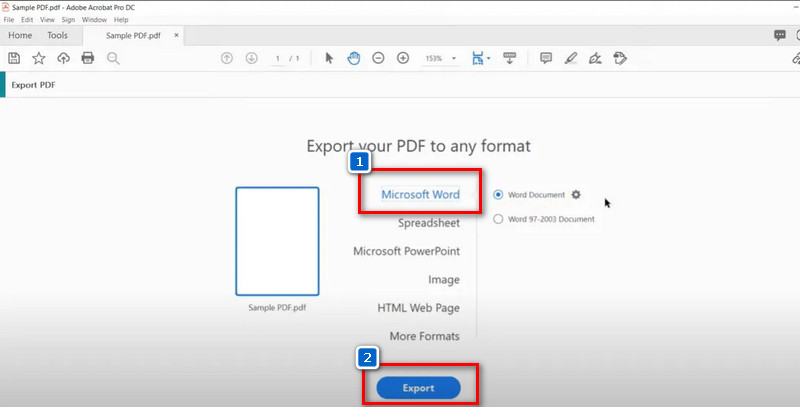Open the Help menu

[121, 20]
